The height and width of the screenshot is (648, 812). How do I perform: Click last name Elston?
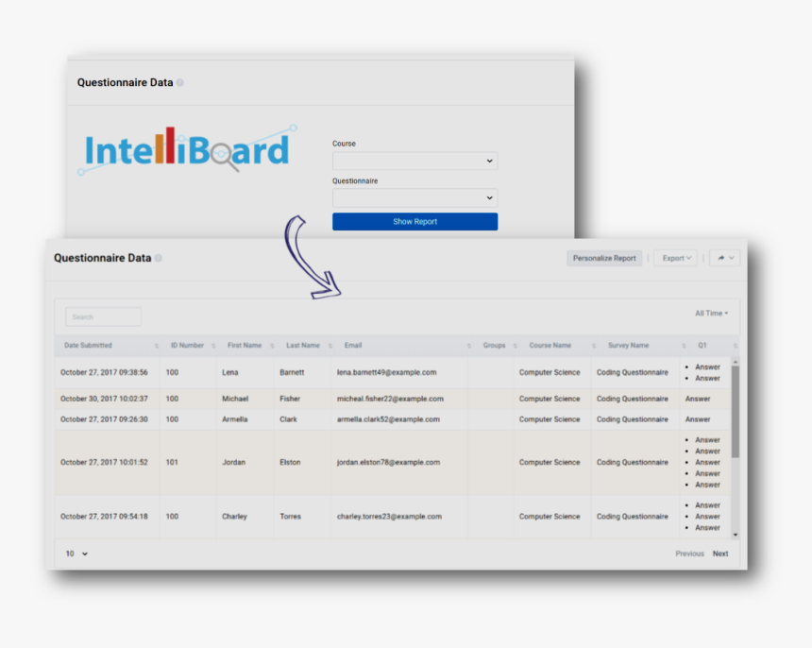(x=290, y=462)
